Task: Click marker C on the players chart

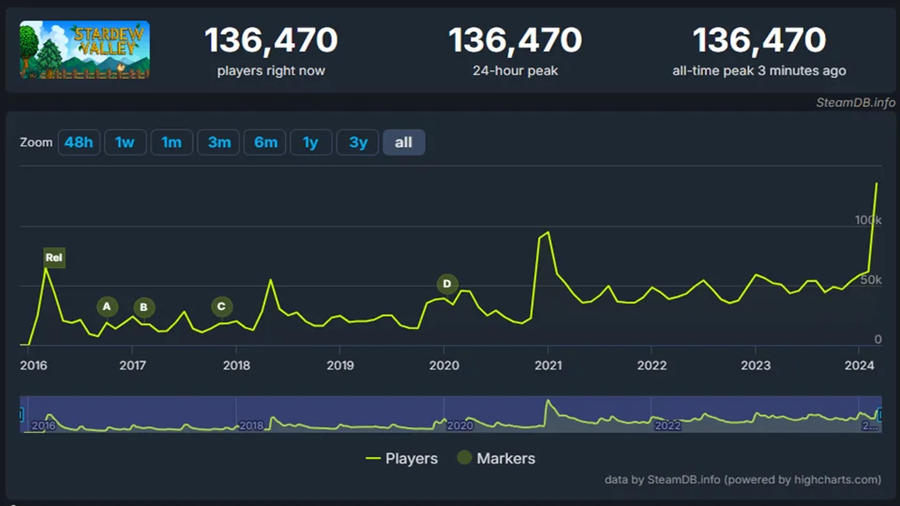Action: click(x=222, y=307)
